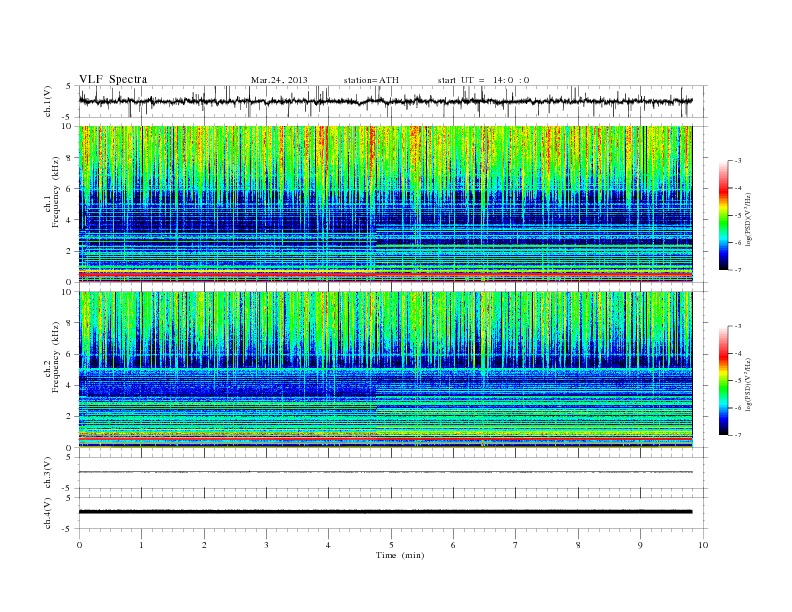Click the ch.1 "Frequency (kHz)" axis label
792x612 pixels.
(55, 192)
